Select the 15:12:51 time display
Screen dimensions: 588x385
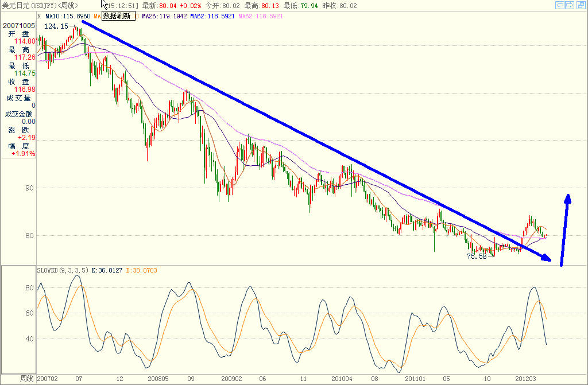click(x=122, y=6)
